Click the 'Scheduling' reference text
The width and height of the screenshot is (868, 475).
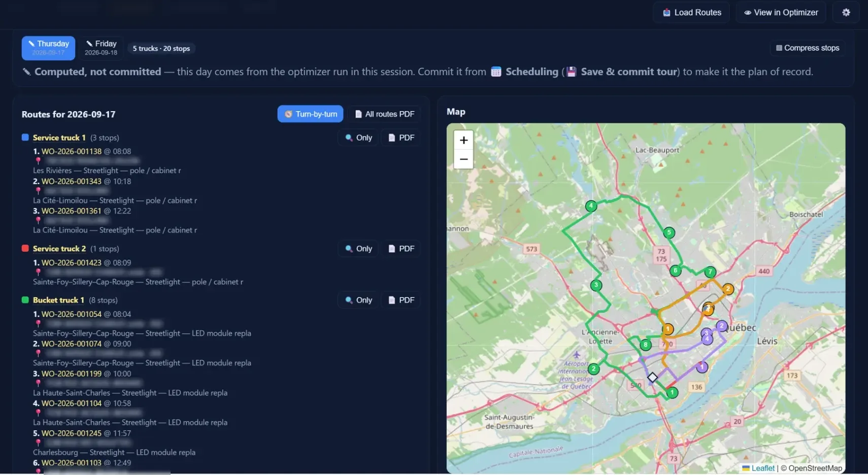[531, 72]
